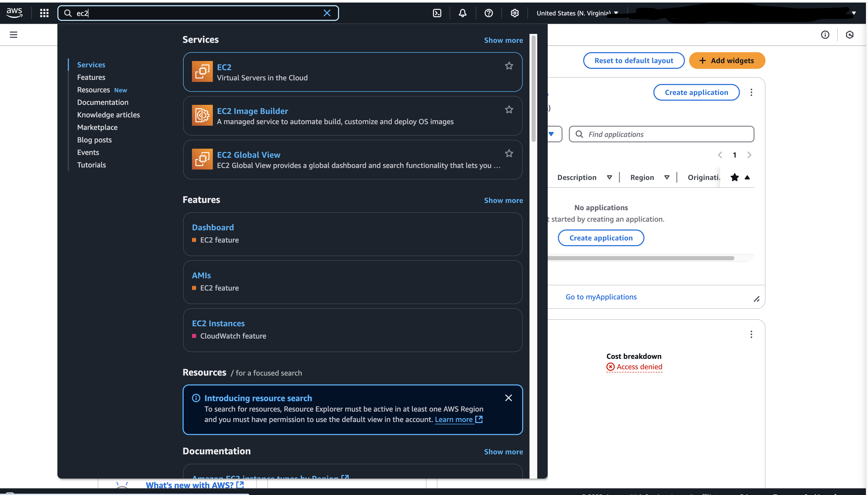Viewport: 868px width, 495px height.
Task: Favorite EC2 Global View with star
Action: [509, 153]
